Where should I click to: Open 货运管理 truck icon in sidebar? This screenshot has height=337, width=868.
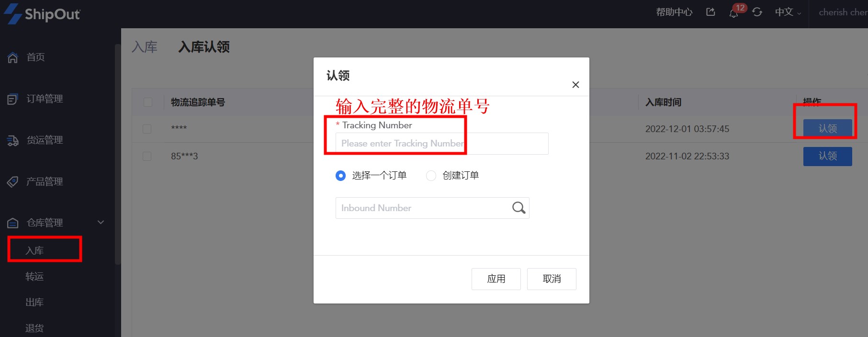point(13,140)
